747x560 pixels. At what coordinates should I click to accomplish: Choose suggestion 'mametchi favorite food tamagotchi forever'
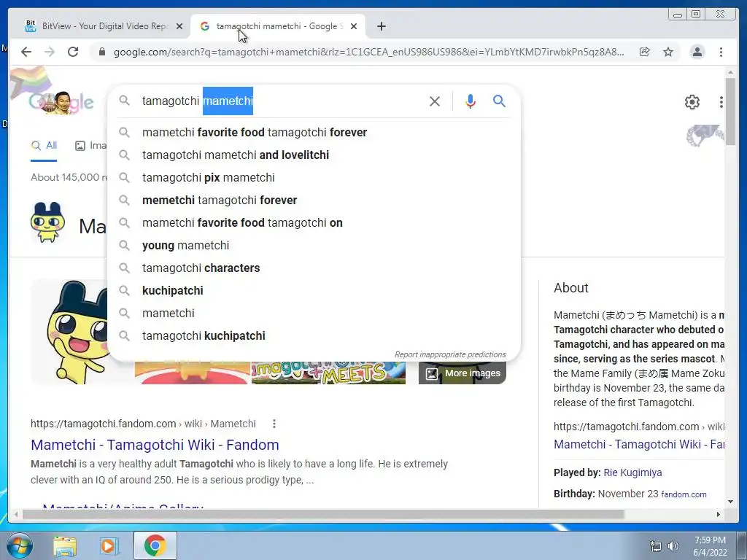(314, 133)
